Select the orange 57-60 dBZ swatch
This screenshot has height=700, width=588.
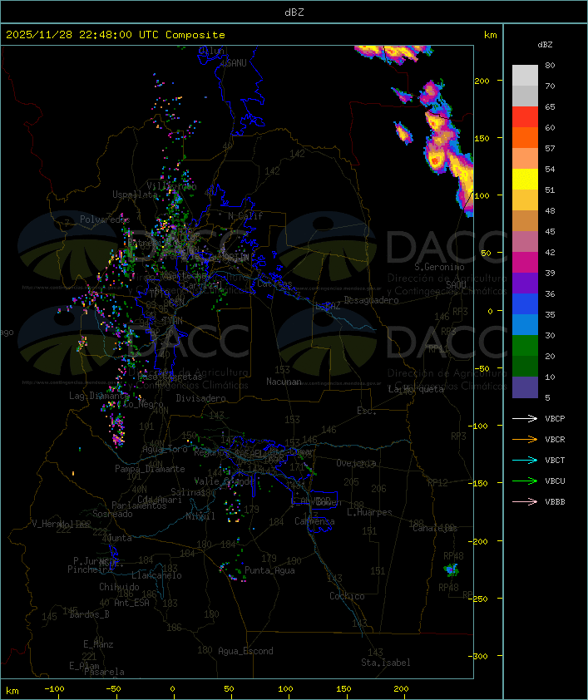click(x=525, y=137)
